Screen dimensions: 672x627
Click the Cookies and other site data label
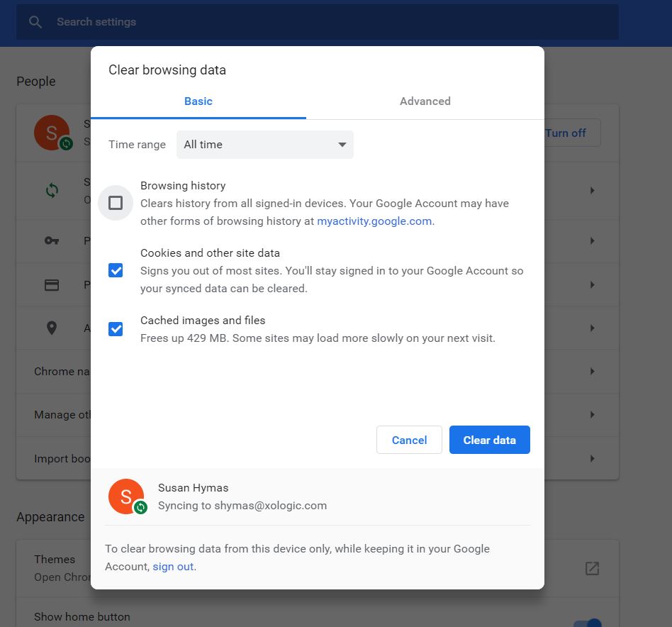tap(210, 253)
